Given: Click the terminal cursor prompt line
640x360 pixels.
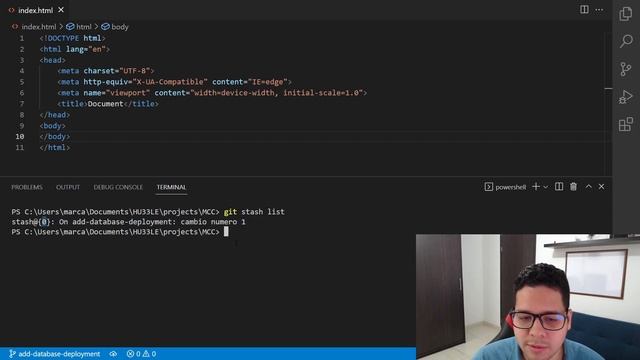Looking at the screenshot, I should (120, 231).
